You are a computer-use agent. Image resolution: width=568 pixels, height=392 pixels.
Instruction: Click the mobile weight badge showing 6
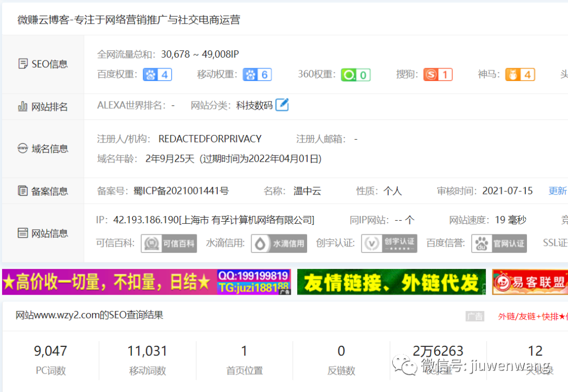(x=257, y=75)
